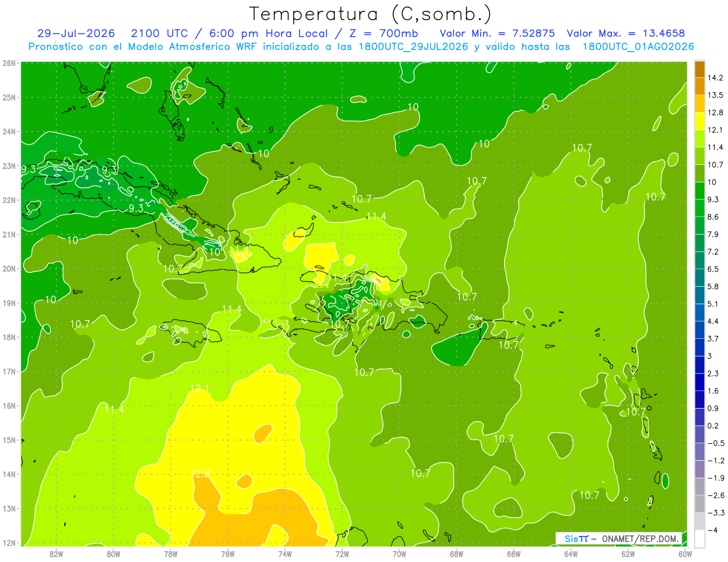
Task: Click the "24N" latitude axis label
Action: pyautogui.click(x=8, y=132)
